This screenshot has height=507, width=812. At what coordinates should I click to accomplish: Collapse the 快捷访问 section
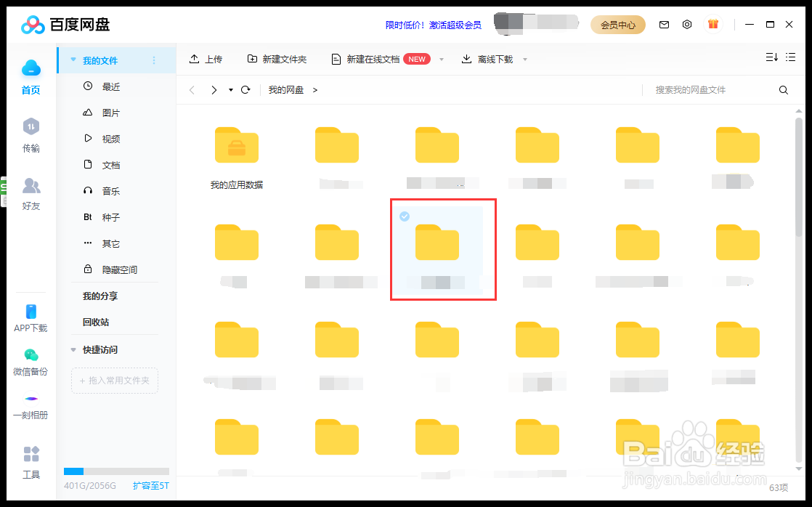[73, 350]
